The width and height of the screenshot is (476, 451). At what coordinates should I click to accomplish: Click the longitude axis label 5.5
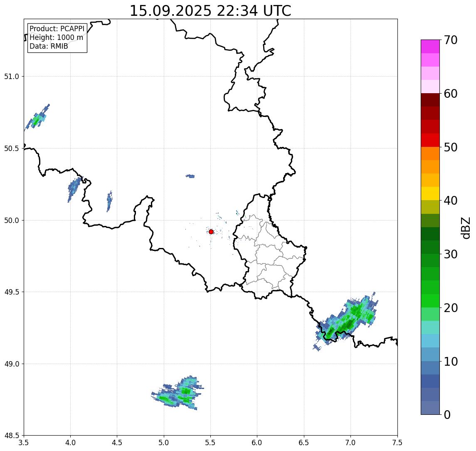210,443
